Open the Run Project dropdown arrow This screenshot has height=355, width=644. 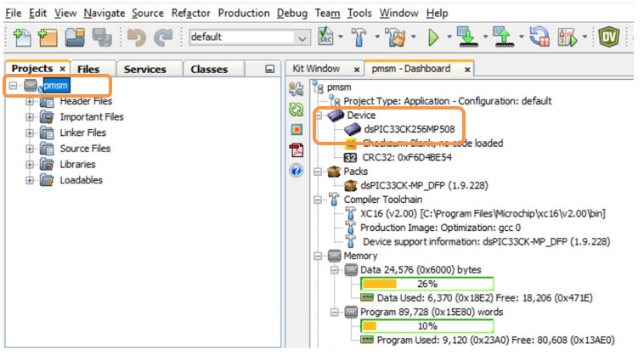pyautogui.click(x=449, y=37)
